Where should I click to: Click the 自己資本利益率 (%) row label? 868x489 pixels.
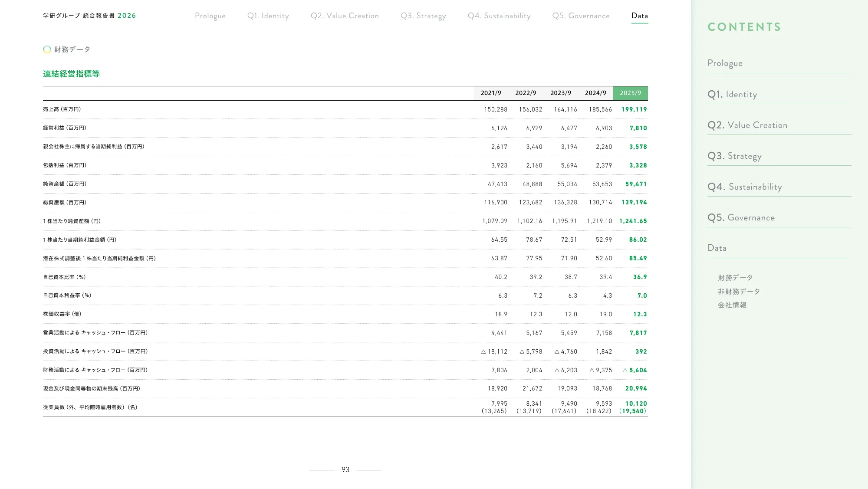pyautogui.click(x=67, y=295)
